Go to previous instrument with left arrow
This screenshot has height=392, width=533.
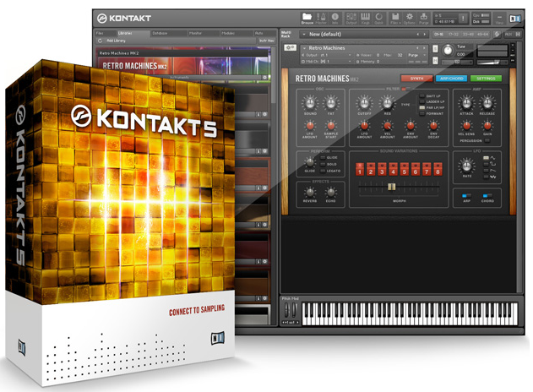pos(418,48)
